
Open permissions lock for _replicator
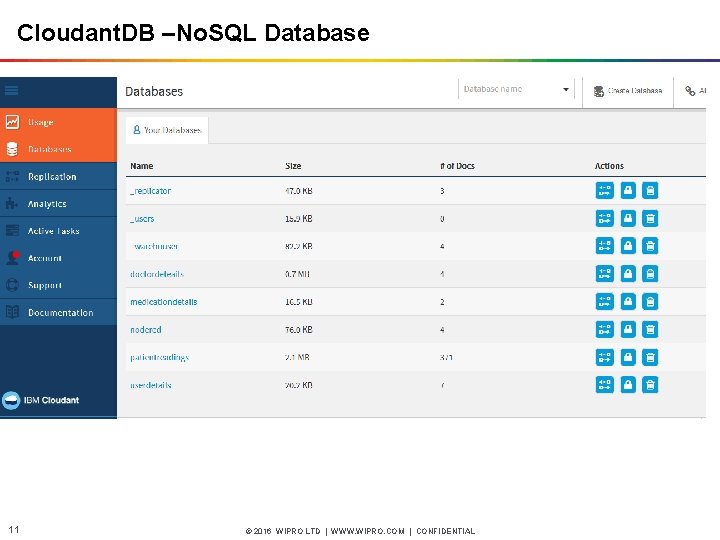click(x=628, y=191)
